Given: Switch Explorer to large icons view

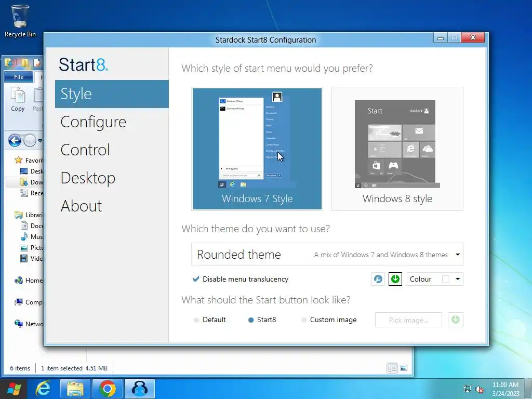Looking at the screenshot, I should 404,368.
